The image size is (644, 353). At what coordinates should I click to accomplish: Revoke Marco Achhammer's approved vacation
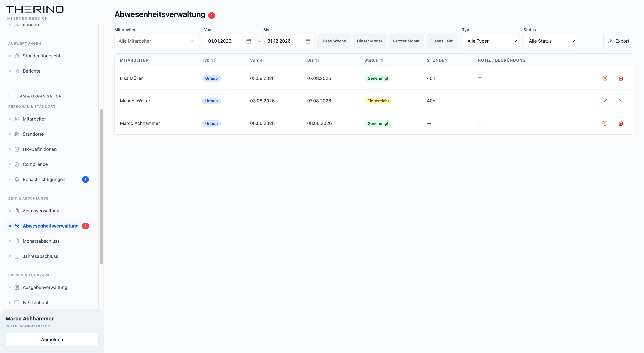click(x=605, y=123)
